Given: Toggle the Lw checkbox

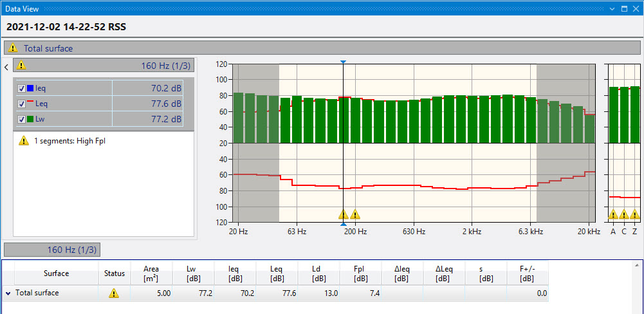Looking at the screenshot, I should (x=22, y=120).
